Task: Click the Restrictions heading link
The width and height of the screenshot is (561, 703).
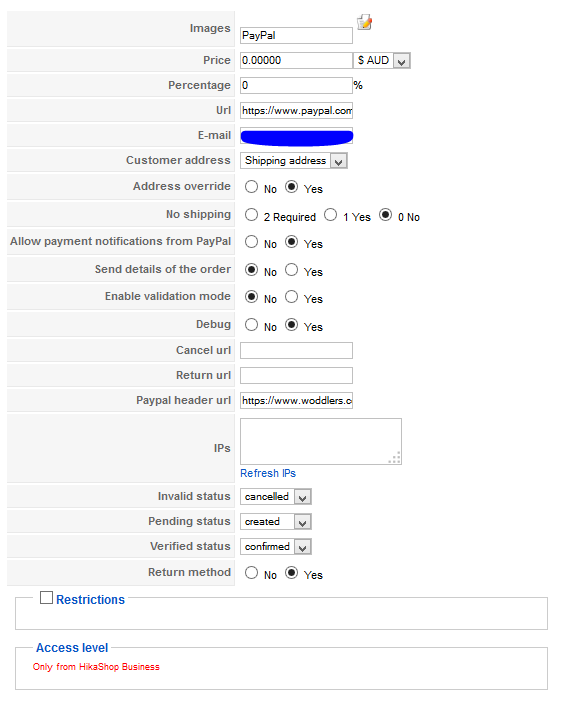Action: tap(90, 600)
